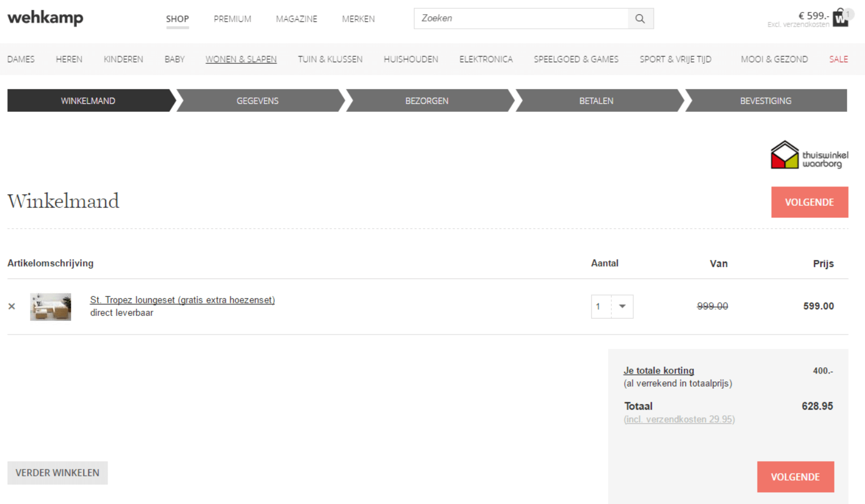Click the search magnifier icon

(x=640, y=19)
